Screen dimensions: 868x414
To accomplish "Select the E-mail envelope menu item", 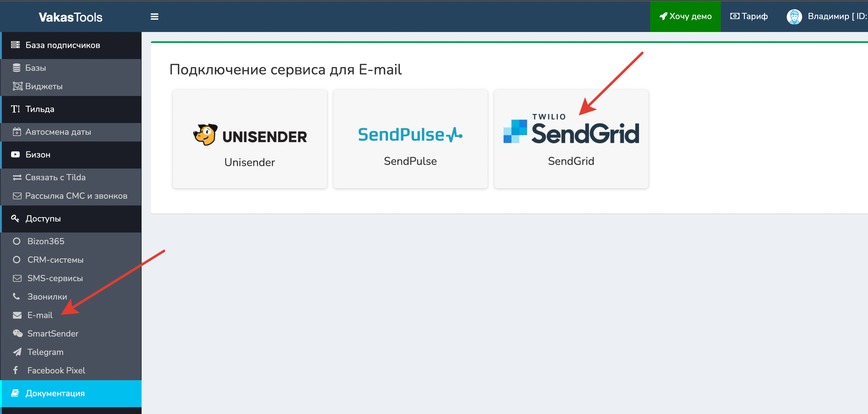I will pos(71,315).
